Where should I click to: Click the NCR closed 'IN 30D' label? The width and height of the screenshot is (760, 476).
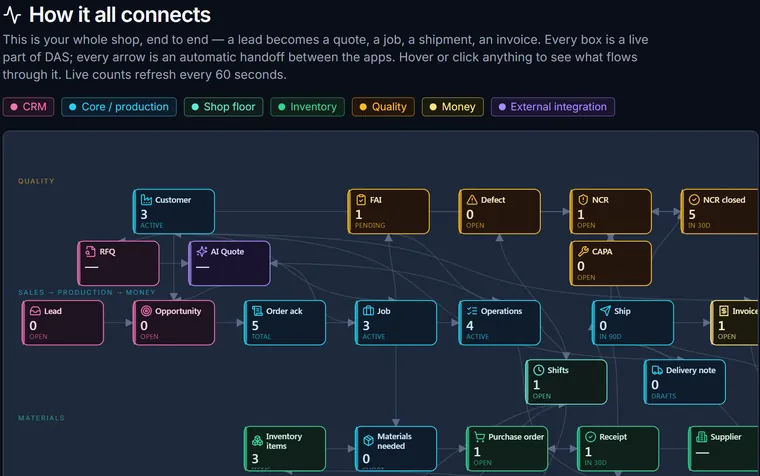(699, 225)
